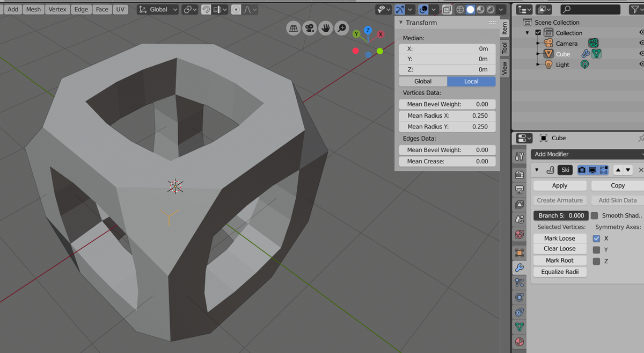Hide Camera with eye icon in outliner
Screen dimensions: 644x353
point(641,43)
